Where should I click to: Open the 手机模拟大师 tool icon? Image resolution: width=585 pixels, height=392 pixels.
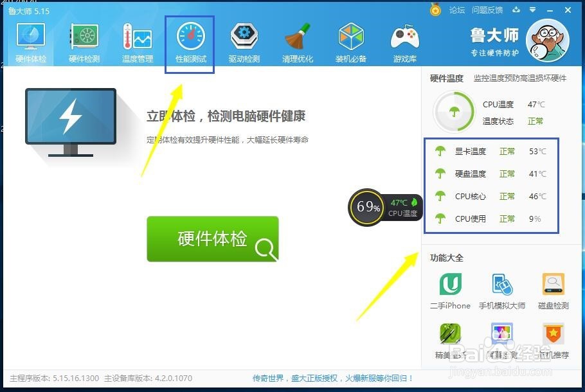[x=502, y=284]
